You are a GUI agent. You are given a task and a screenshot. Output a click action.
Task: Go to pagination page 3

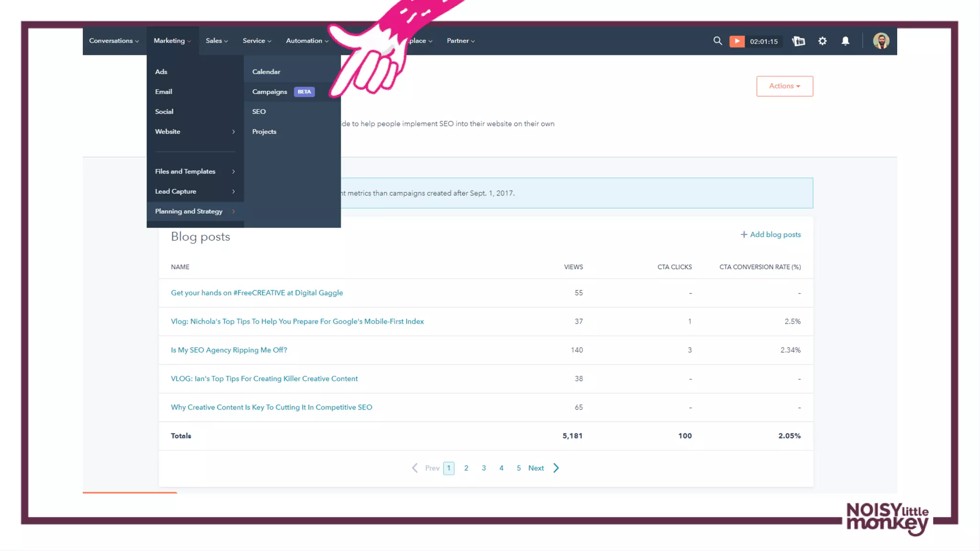click(484, 468)
